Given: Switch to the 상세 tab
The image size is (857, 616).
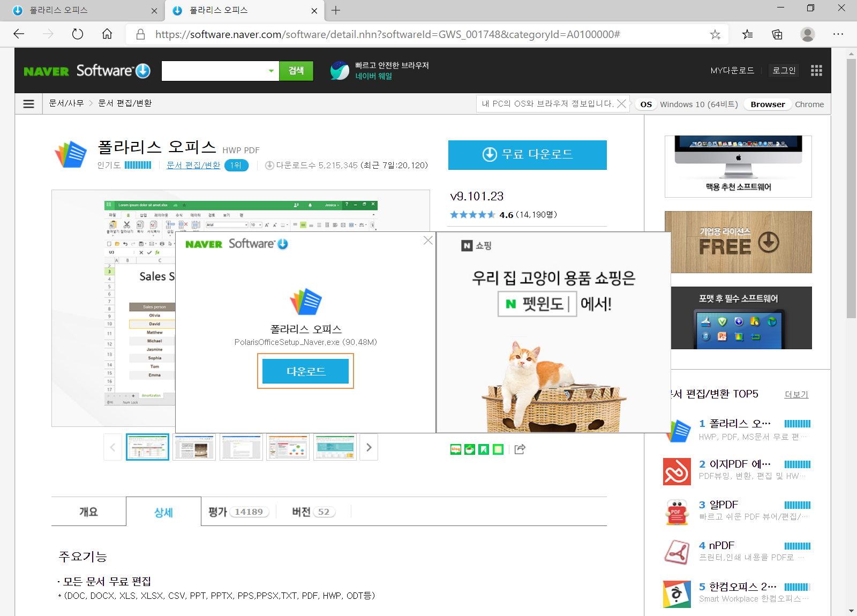Looking at the screenshot, I should 163,512.
